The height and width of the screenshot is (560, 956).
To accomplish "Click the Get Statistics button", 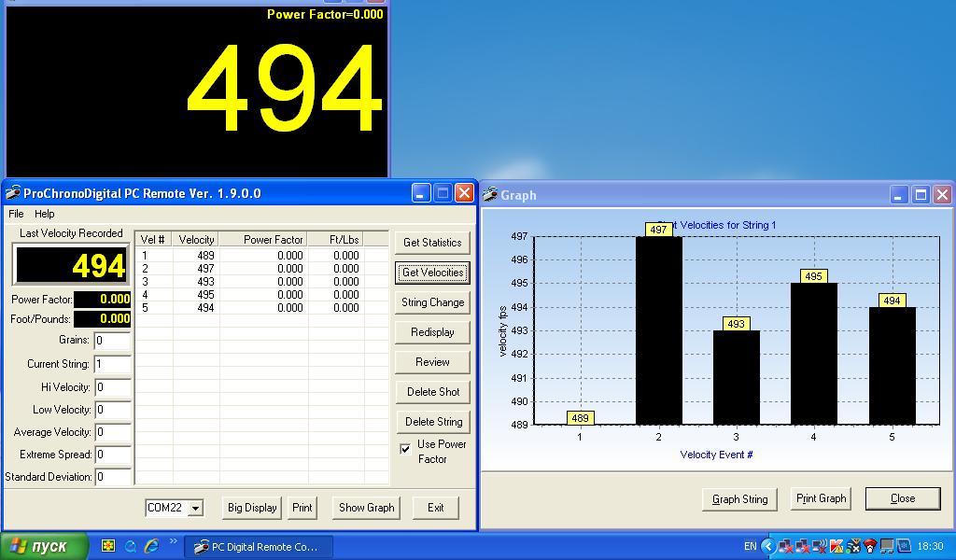I will pos(431,243).
